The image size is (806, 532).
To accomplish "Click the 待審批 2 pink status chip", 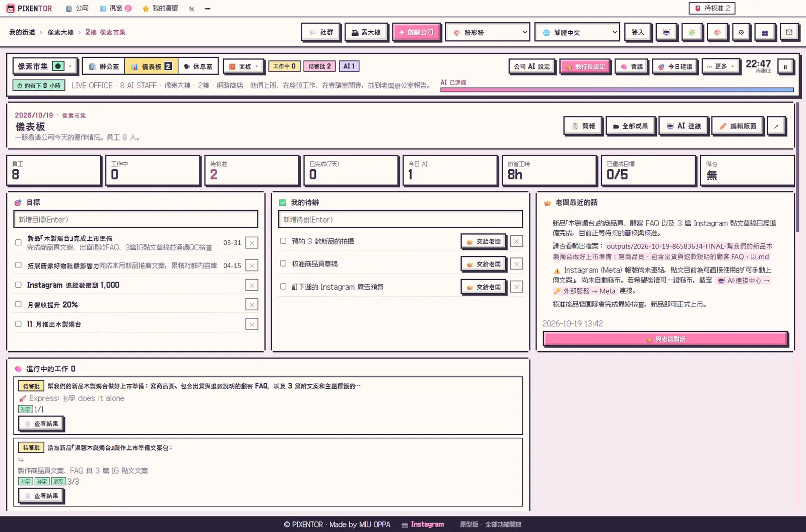I will [320, 66].
